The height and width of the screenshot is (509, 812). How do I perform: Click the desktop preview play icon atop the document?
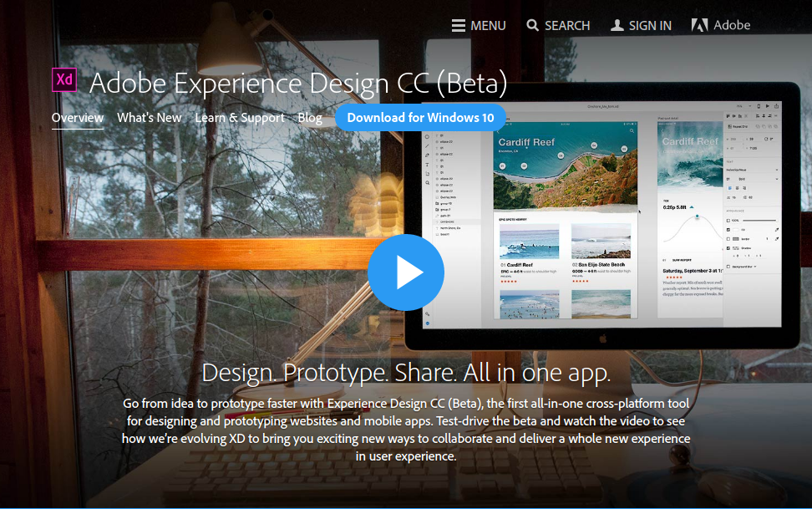tap(767, 105)
